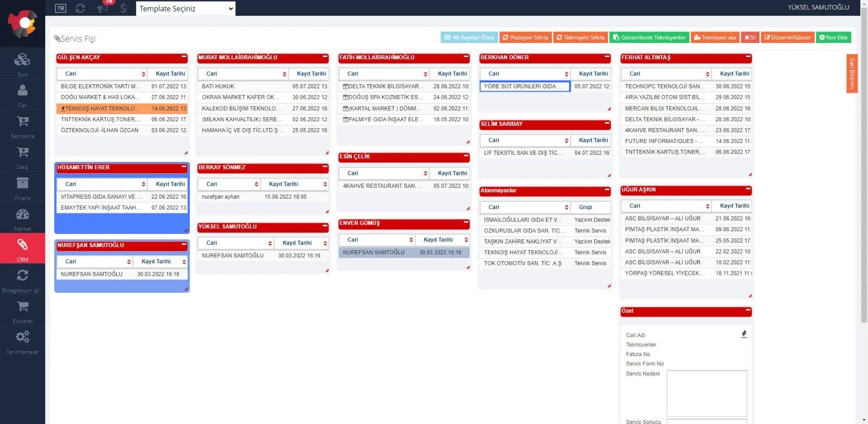Collapse the BERKHAN DÖNER panel
This screenshot has height=424, width=868.
(x=607, y=57)
